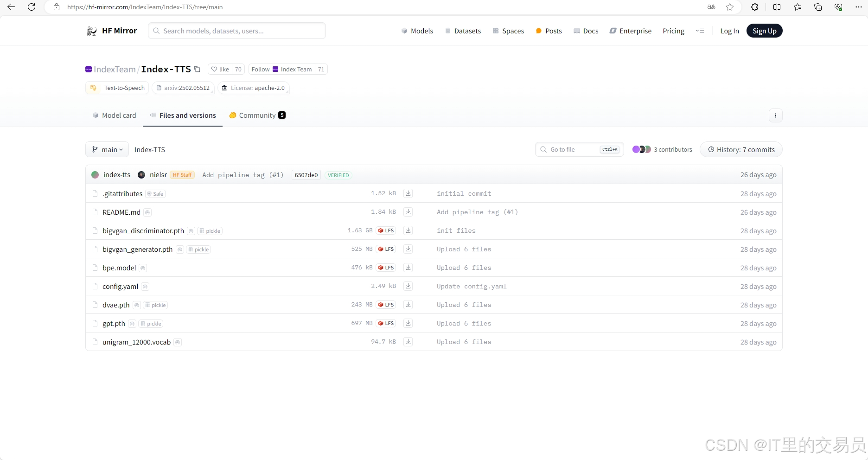Copy the model name with the copy icon
Screen dimensions: 868x460
pos(197,69)
